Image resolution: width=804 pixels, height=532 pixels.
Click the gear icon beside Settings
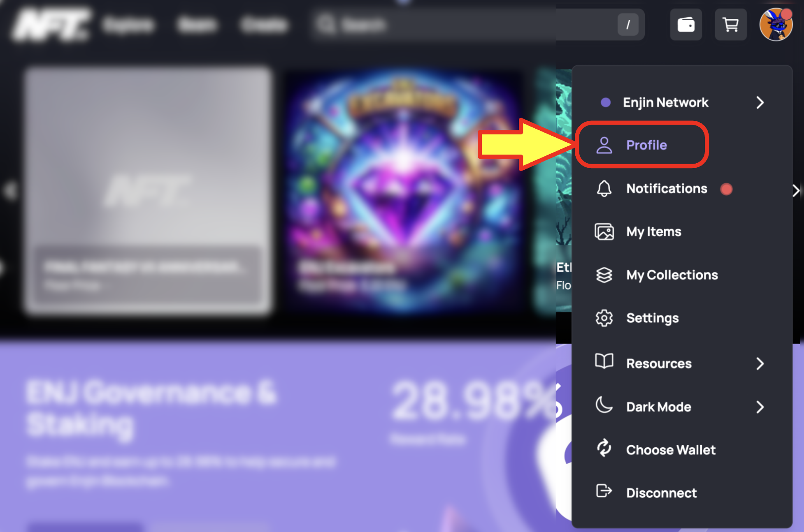[x=604, y=318]
